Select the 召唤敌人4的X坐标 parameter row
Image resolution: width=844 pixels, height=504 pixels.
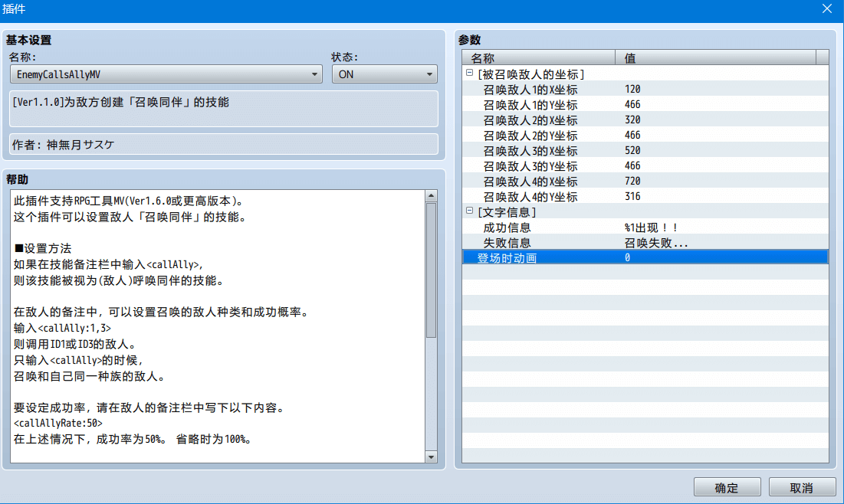coord(645,182)
